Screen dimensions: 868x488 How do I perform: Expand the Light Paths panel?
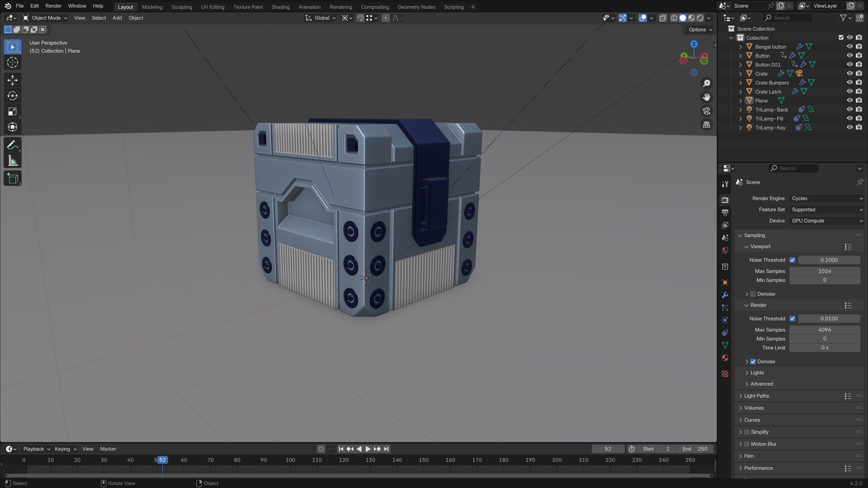(x=757, y=396)
